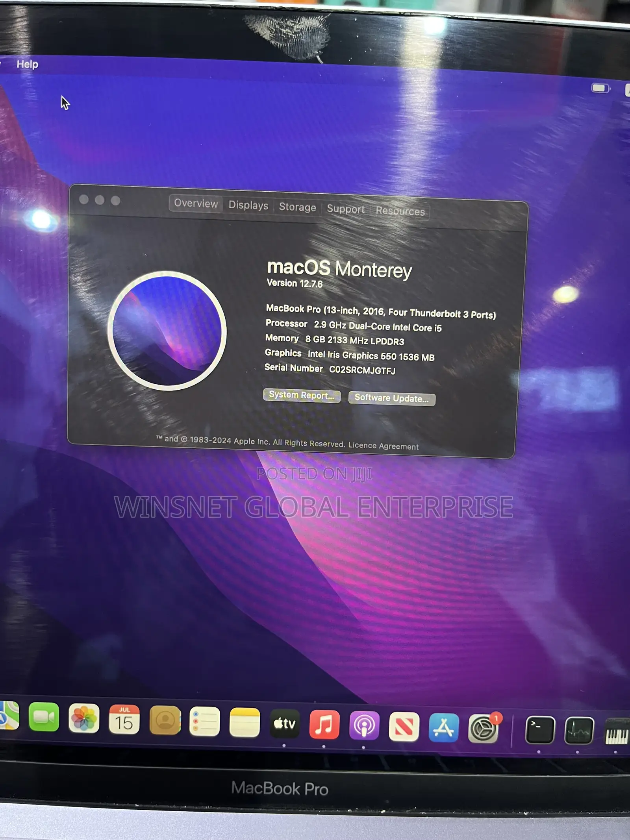Select the 2.9 GHz Dual-Core Intel Core i5 text
Image resolution: width=630 pixels, height=840 pixels.
coord(378,327)
